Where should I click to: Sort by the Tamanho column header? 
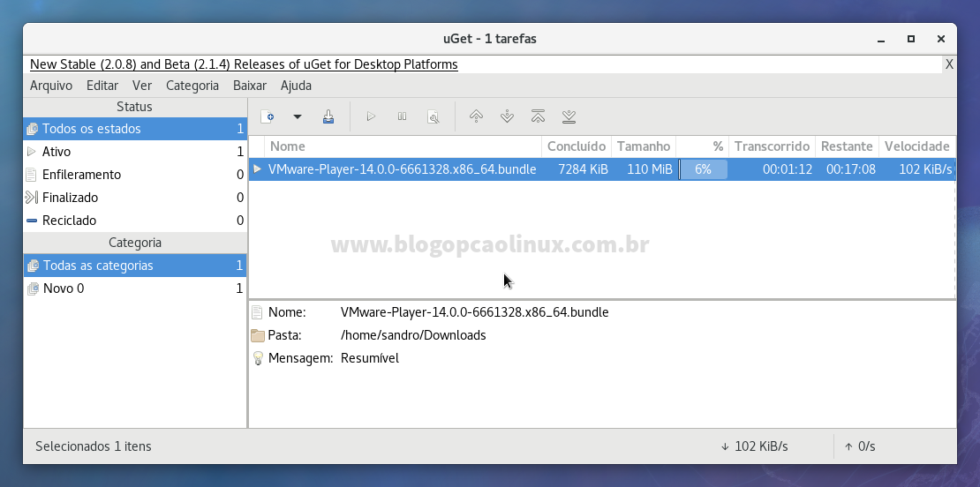644,146
